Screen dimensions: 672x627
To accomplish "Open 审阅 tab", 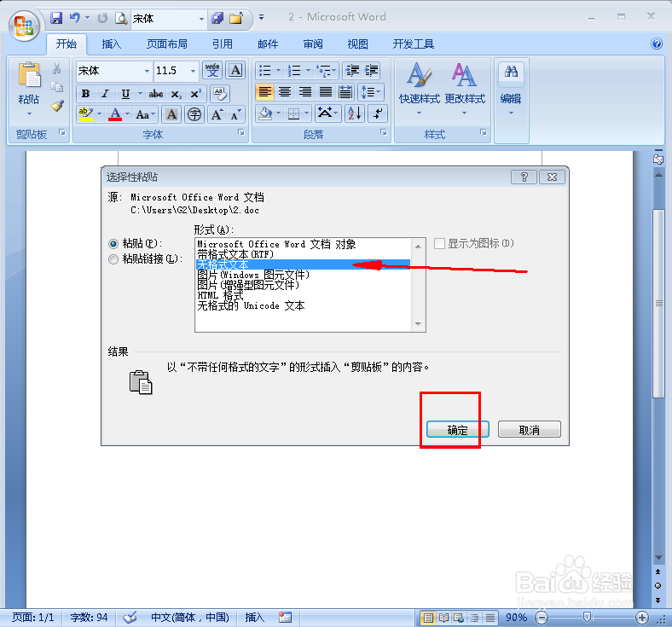I will (313, 44).
